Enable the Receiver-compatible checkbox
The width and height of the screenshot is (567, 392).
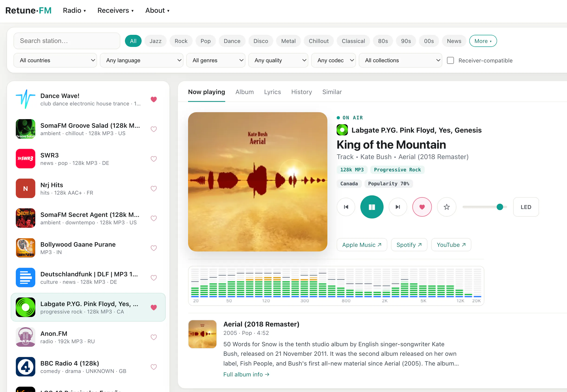450,60
